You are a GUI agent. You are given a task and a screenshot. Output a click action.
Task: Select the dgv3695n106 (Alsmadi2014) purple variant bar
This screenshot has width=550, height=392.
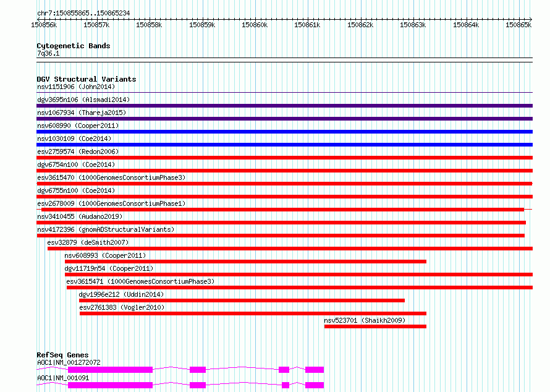284,106
